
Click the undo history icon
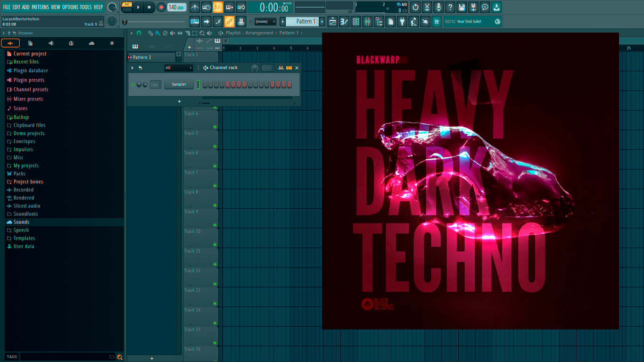coord(415,8)
